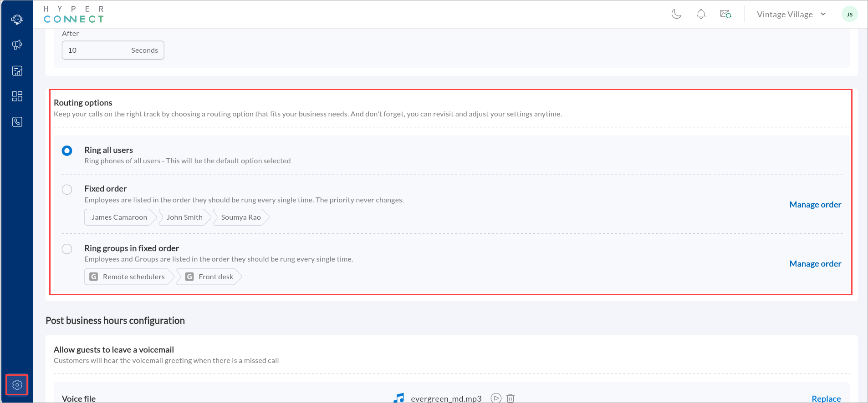Click the Routing options heading
Image resolution: width=868 pixels, height=403 pixels.
point(83,103)
